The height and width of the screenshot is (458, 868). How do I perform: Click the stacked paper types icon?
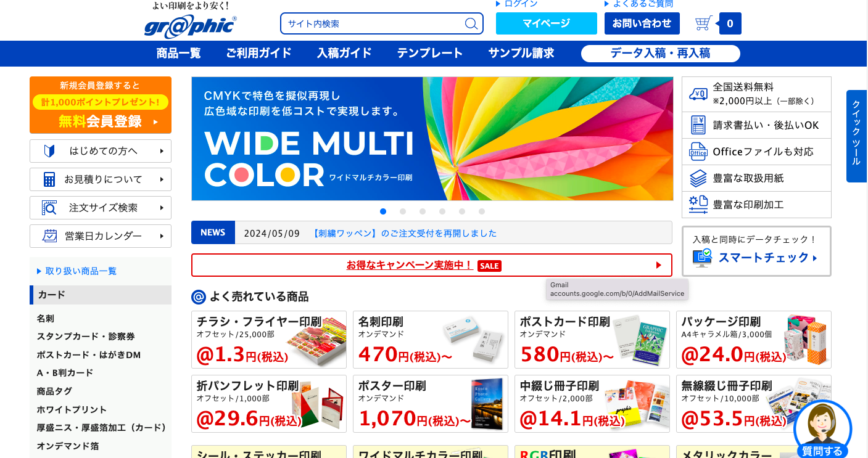click(698, 178)
